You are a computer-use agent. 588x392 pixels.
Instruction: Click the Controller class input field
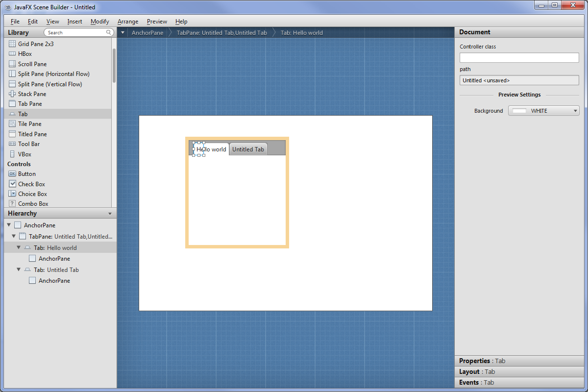pyautogui.click(x=519, y=58)
